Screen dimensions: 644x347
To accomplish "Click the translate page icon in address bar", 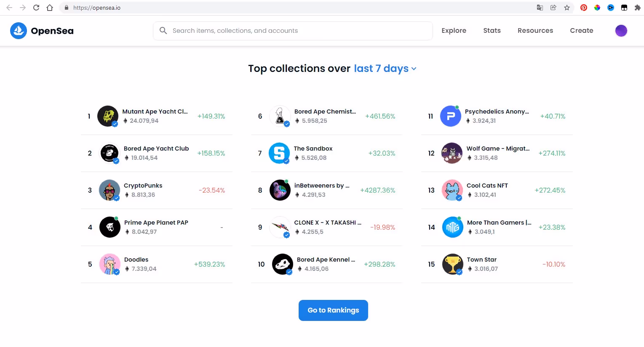I will [540, 8].
